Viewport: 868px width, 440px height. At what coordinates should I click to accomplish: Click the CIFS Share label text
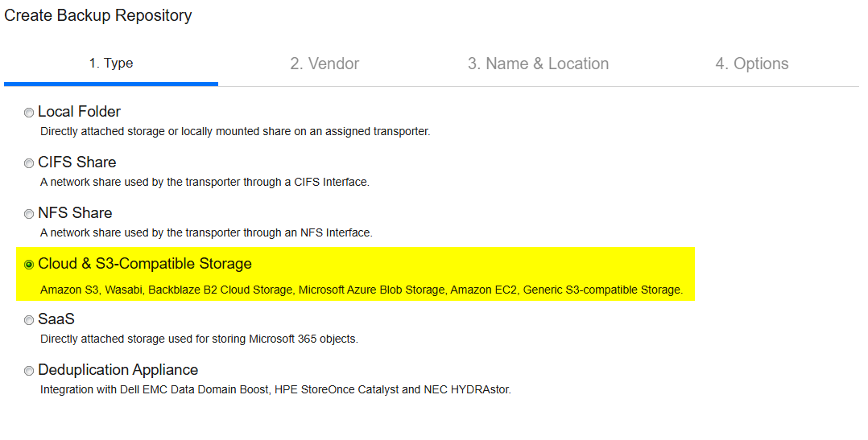pyautogui.click(x=77, y=162)
